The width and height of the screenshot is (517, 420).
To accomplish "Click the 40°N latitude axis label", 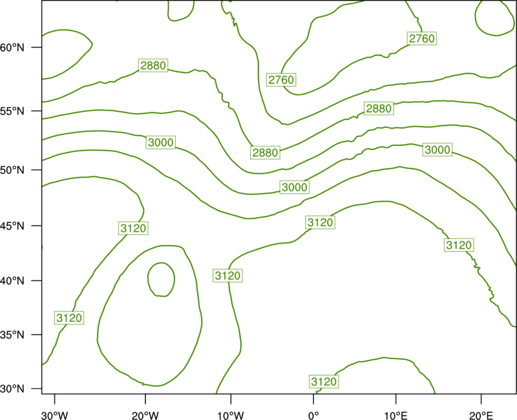I will [12, 281].
